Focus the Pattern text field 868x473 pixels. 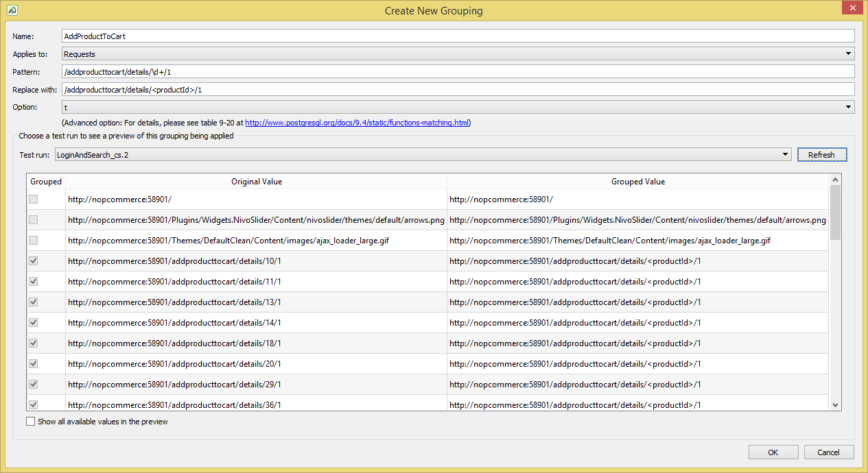(458, 71)
